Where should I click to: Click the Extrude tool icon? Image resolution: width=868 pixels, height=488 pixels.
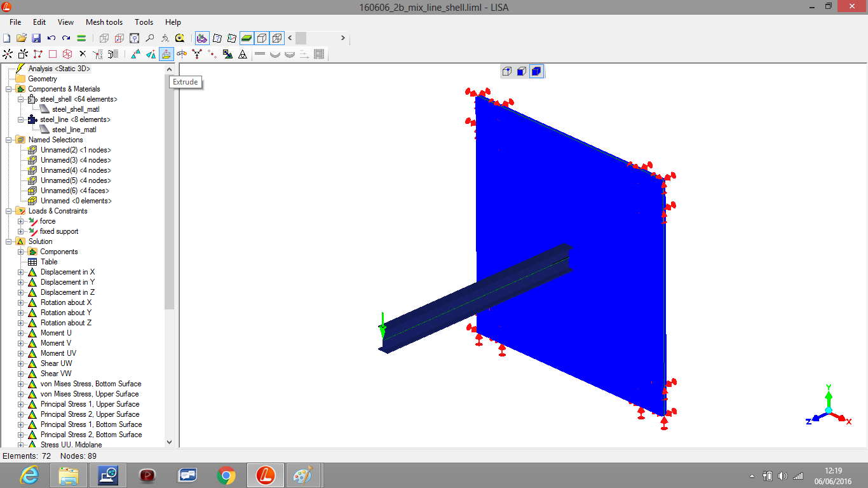(166, 55)
